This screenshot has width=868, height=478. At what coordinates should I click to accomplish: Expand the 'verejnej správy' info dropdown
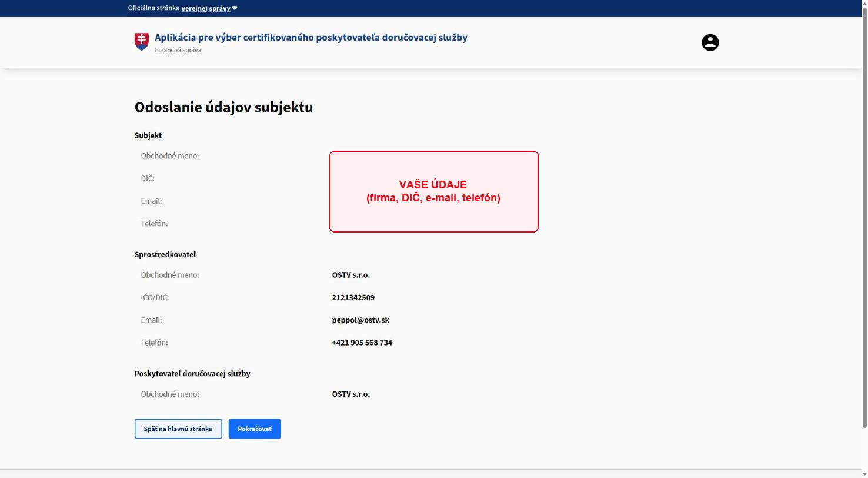[209, 8]
